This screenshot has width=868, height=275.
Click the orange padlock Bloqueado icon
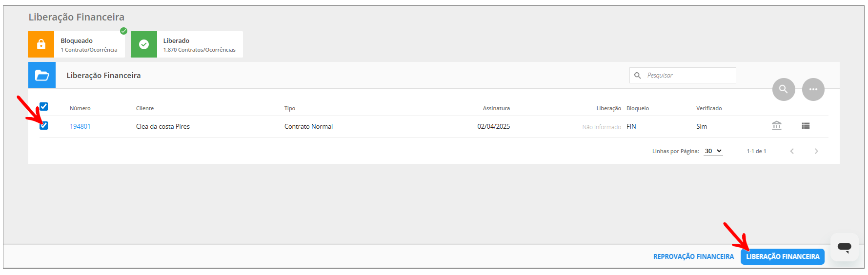41,44
